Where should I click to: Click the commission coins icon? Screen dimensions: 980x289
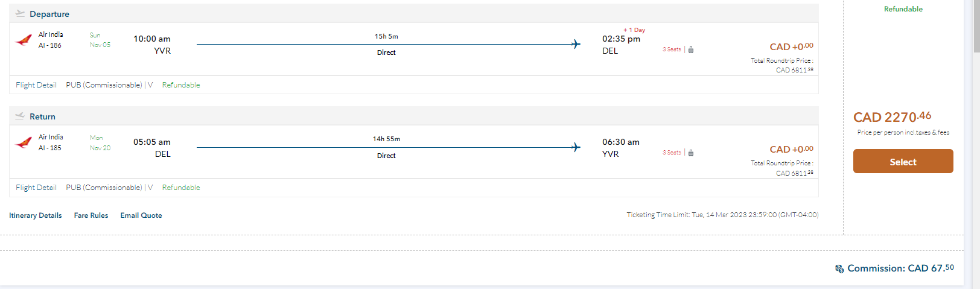pyautogui.click(x=839, y=268)
